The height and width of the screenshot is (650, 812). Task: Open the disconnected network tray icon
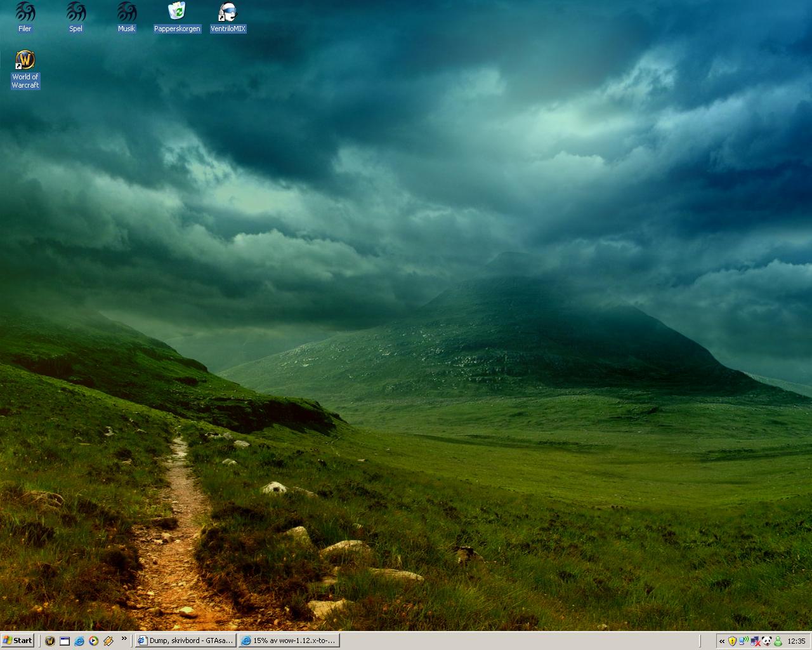pyautogui.click(x=755, y=641)
